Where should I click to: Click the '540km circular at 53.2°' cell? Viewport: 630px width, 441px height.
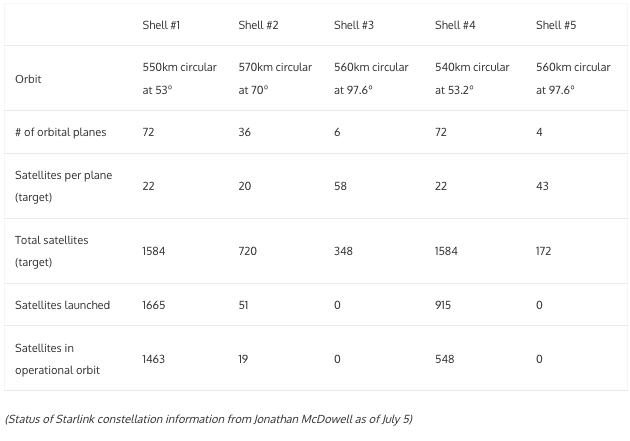point(471,78)
